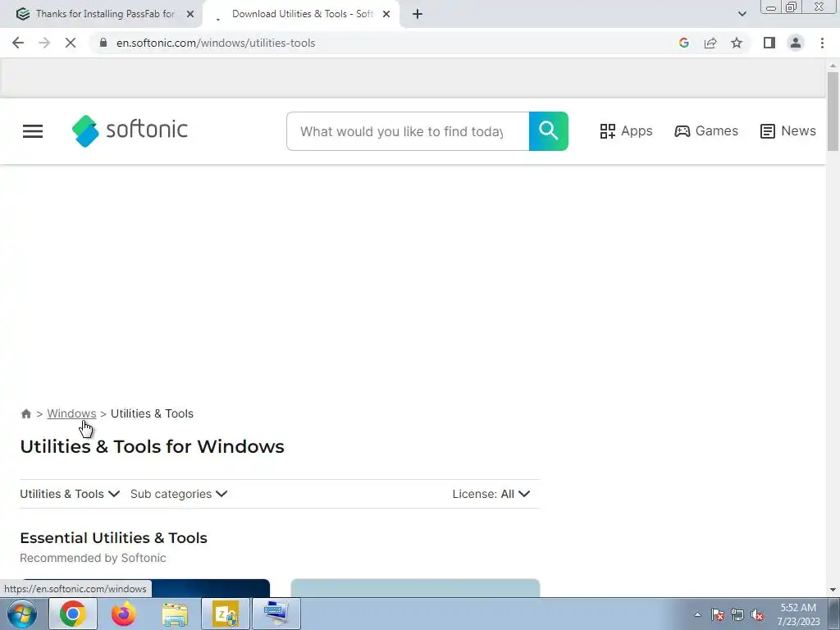Screen dimensions: 840x630
Task: Focus the Softonic search input field
Action: tap(408, 131)
